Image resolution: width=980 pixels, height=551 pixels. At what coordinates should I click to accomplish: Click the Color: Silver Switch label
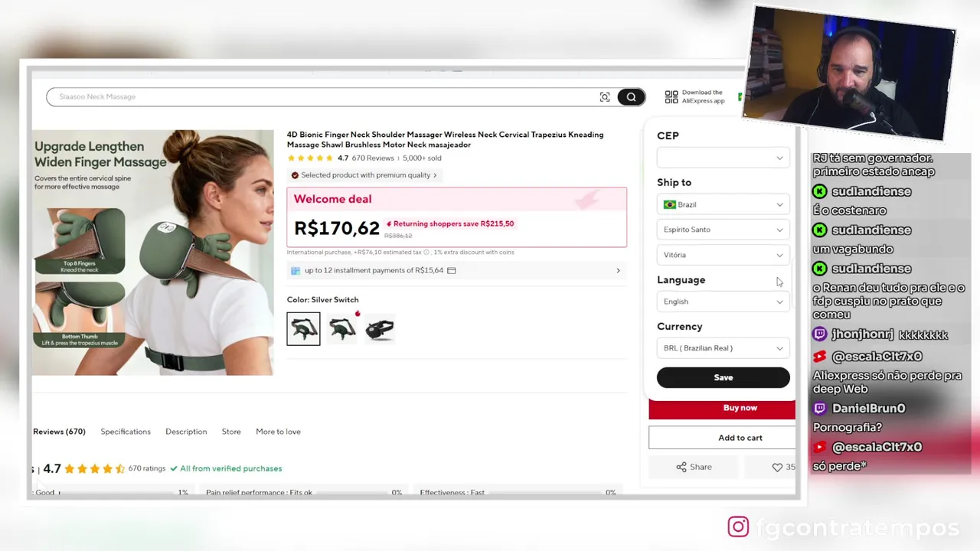pyautogui.click(x=322, y=300)
